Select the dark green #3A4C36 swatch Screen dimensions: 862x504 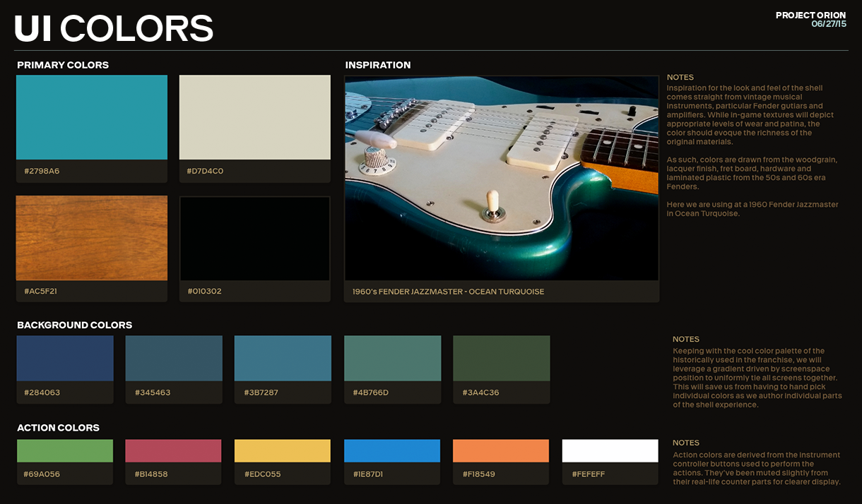coord(501,359)
